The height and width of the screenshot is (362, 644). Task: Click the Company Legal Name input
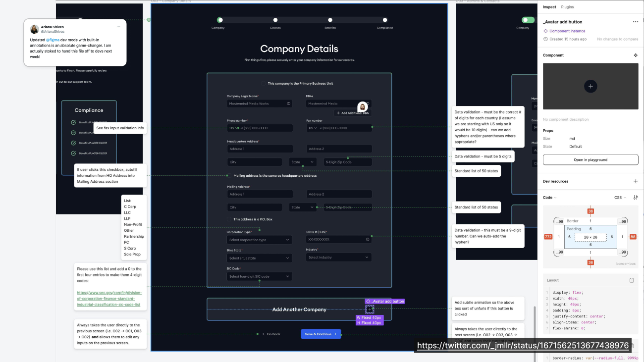[x=260, y=103]
